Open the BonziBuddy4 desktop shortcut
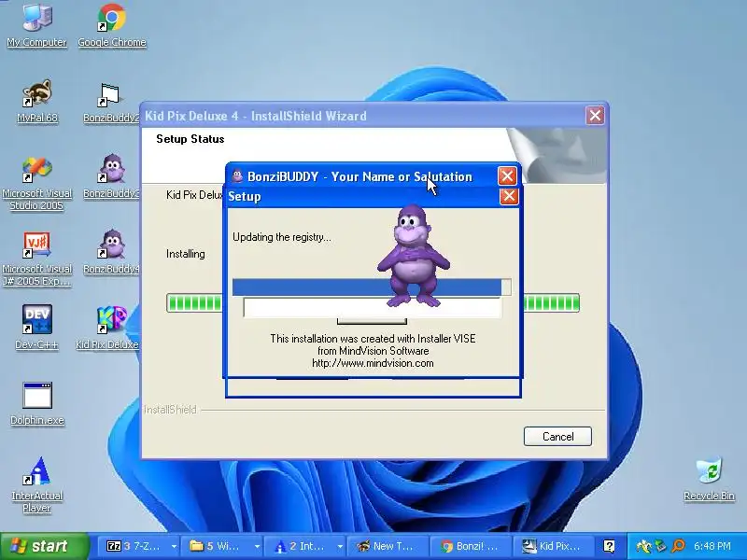Viewport: 747px width, 560px height. (111, 252)
